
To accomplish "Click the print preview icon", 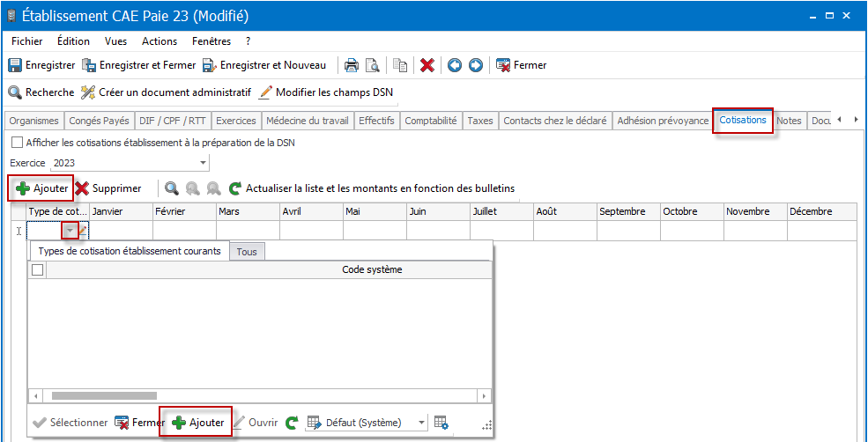I will pos(373,65).
